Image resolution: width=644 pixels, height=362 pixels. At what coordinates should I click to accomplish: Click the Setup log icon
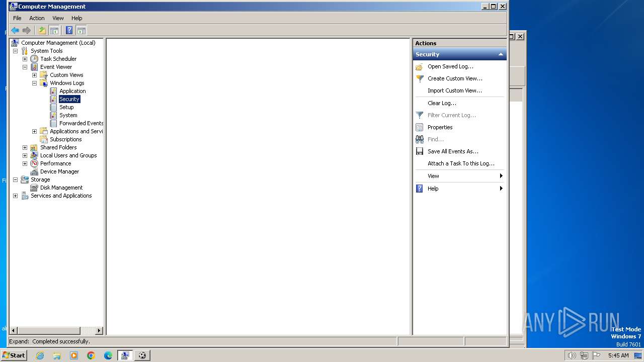(53, 107)
